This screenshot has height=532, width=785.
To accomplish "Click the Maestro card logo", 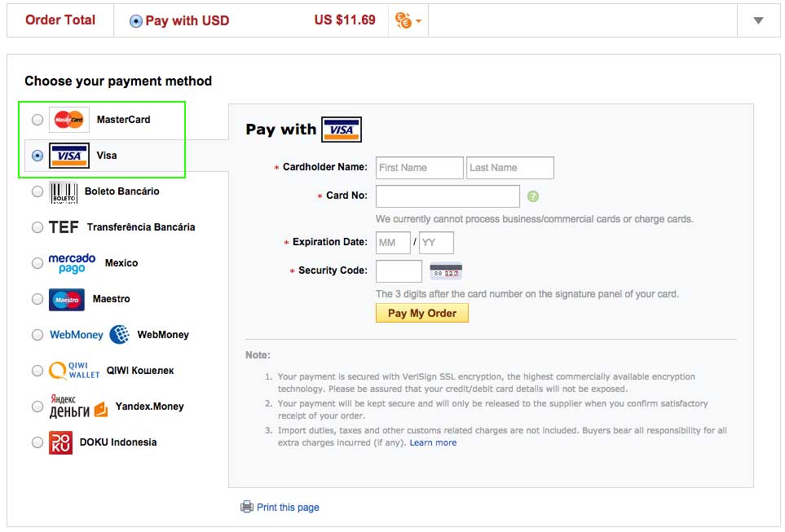I will [x=67, y=299].
